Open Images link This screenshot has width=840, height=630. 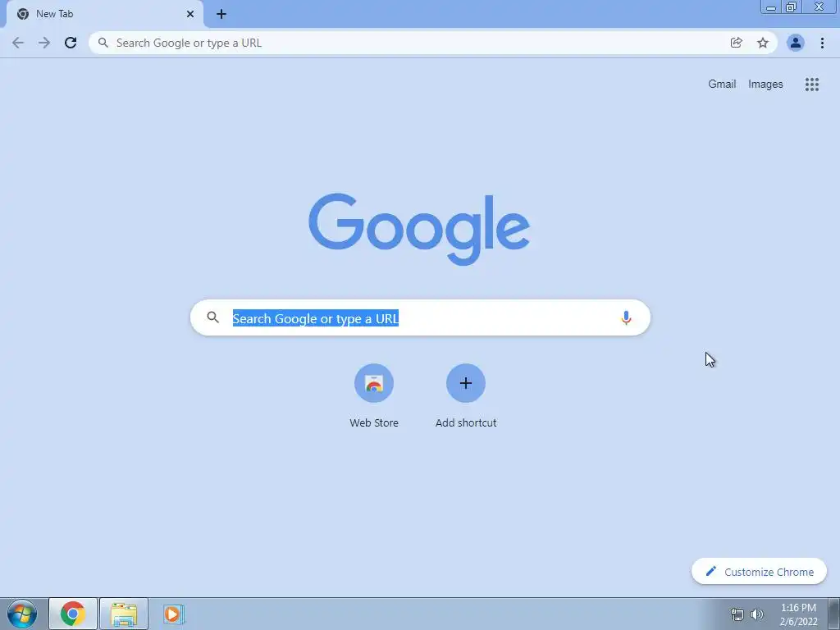tap(765, 84)
